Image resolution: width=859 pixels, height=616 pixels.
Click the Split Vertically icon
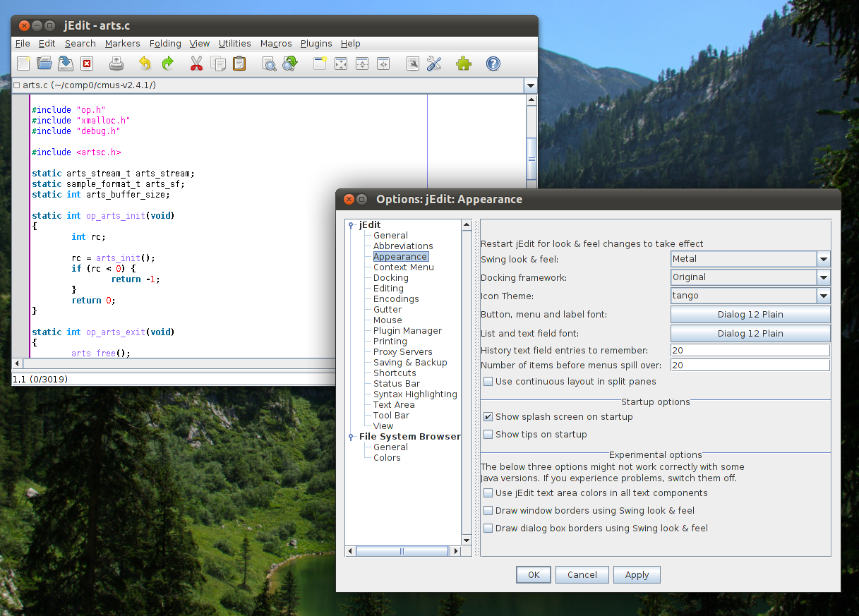point(383,64)
